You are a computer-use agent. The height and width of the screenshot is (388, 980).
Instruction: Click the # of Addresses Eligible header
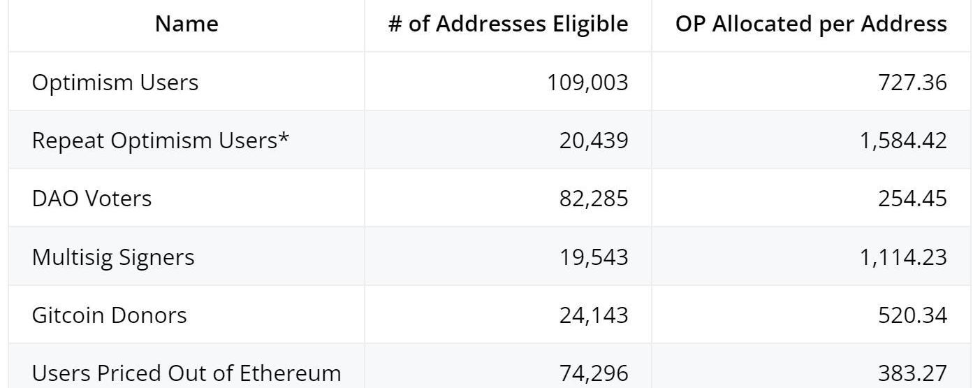pos(508,24)
